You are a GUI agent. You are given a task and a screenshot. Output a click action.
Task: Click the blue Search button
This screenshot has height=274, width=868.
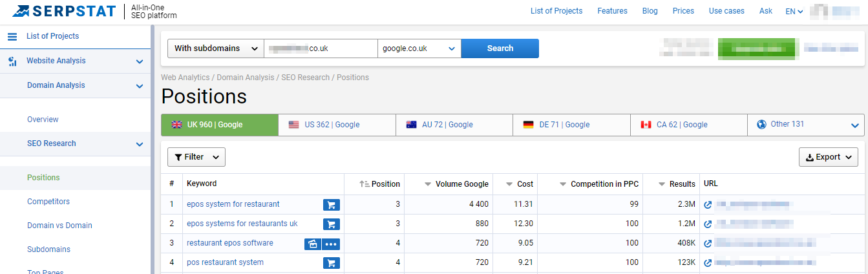pyautogui.click(x=500, y=48)
